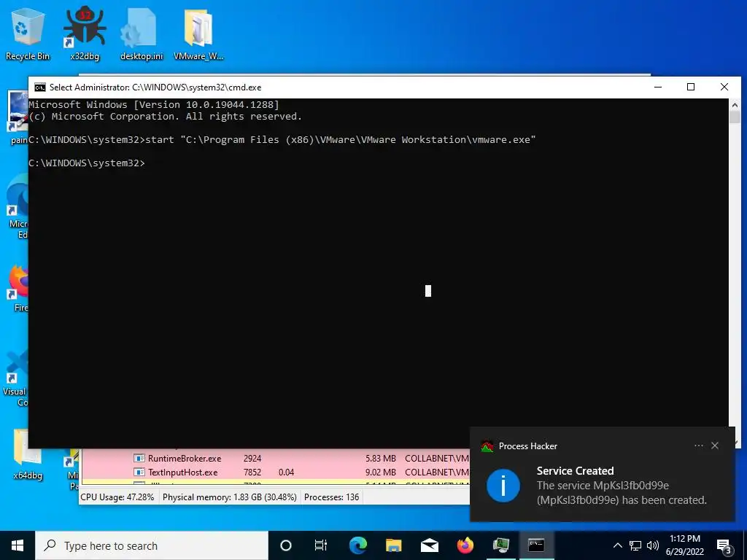Open the Windows Start menu
Viewport: 747px width, 560px height.
coord(18,545)
